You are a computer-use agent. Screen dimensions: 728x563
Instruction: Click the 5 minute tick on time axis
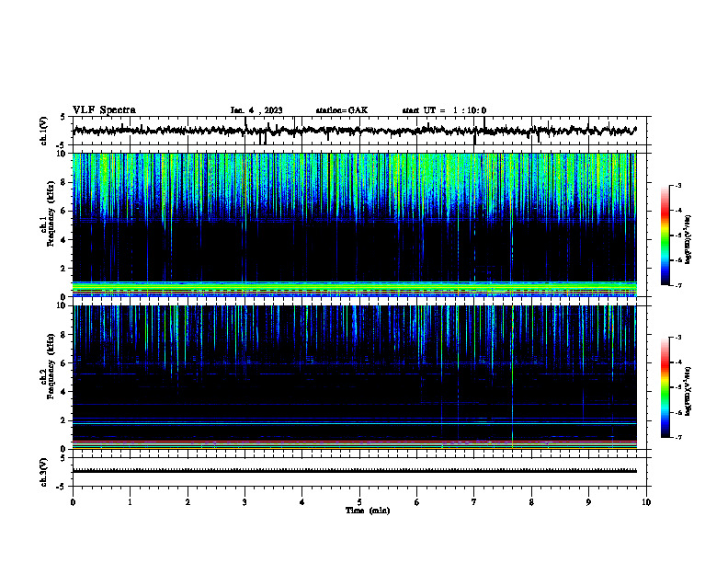(359, 502)
